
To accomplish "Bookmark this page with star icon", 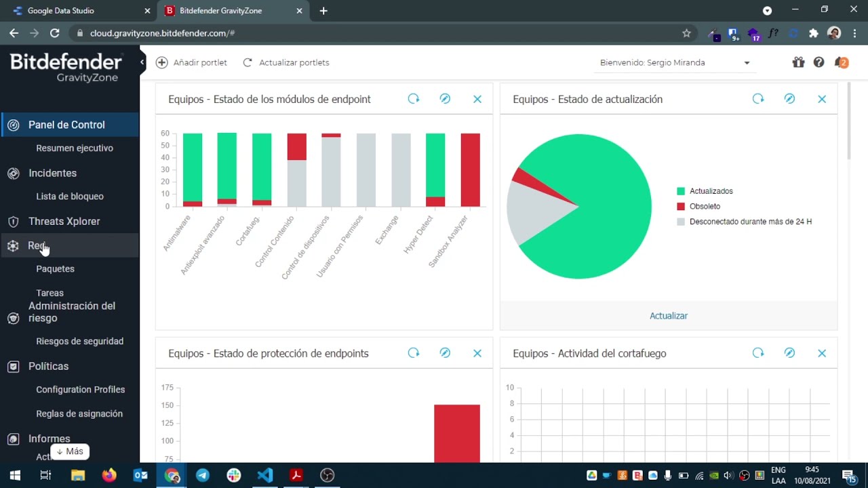I will pyautogui.click(x=686, y=33).
